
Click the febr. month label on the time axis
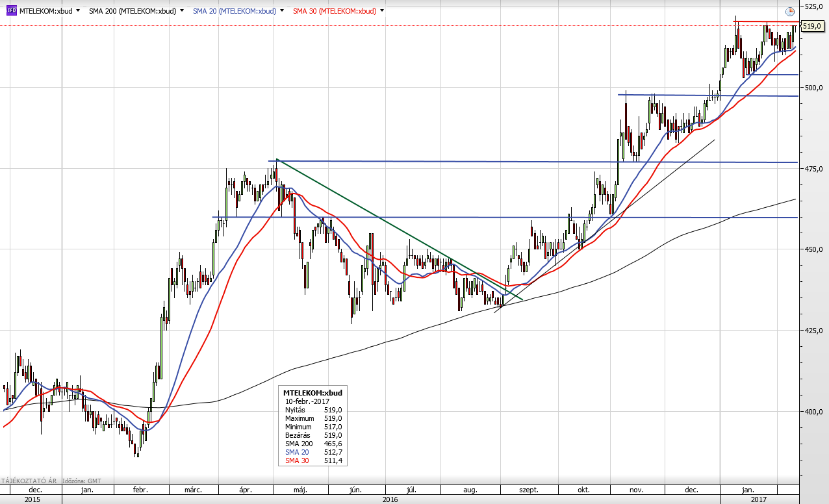(140, 490)
